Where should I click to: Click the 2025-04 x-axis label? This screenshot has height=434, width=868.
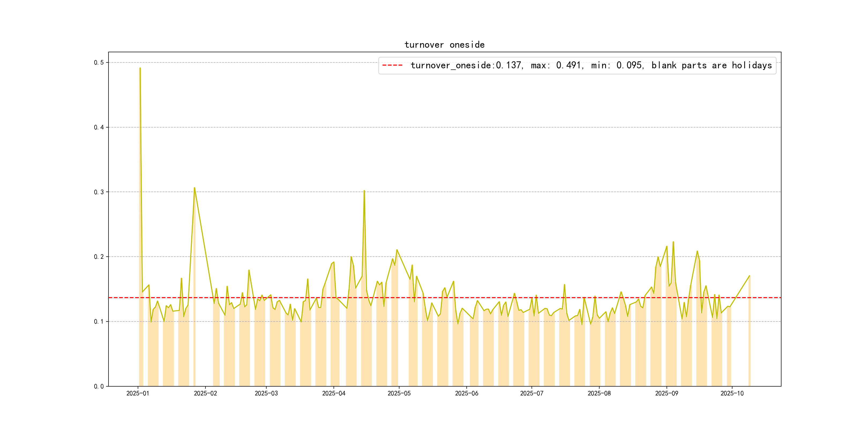[334, 393]
